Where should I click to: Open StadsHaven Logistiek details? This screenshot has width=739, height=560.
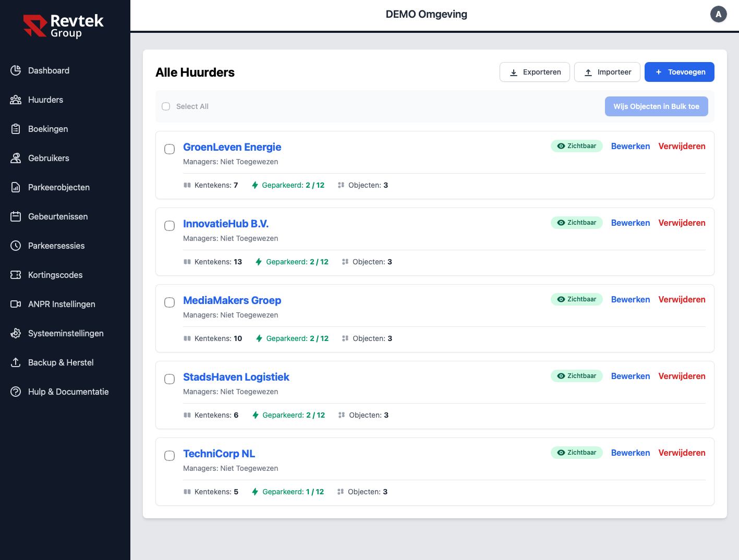click(x=236, y=376)
